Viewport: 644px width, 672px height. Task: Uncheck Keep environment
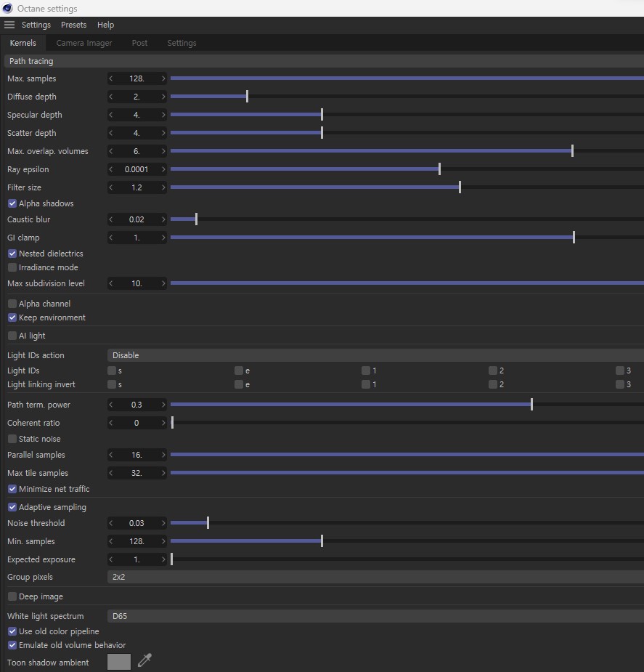(12, 317)
